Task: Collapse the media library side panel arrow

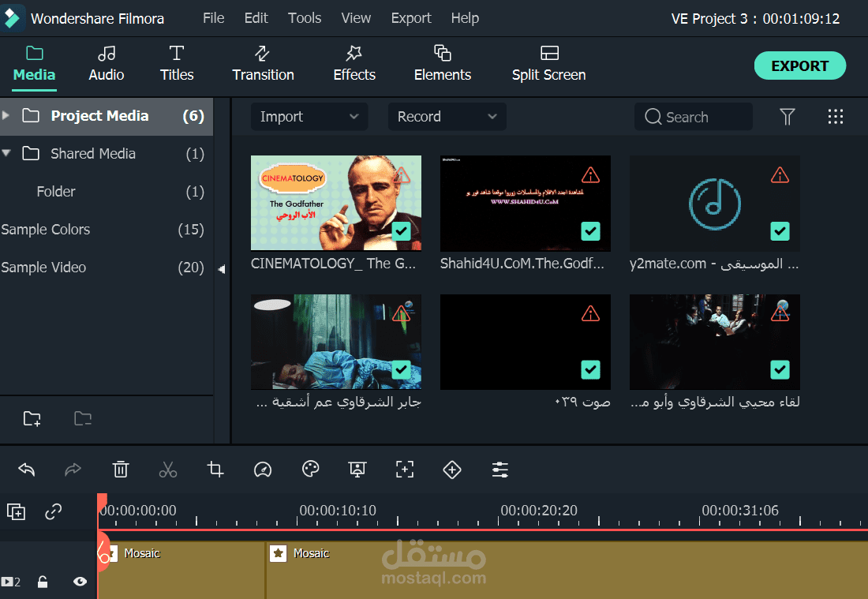Action: pyautogui.click(x=222, y=269)
